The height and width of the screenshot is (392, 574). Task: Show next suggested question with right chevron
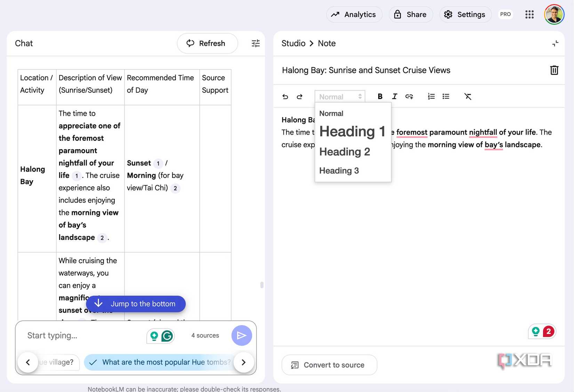[244, 362]
